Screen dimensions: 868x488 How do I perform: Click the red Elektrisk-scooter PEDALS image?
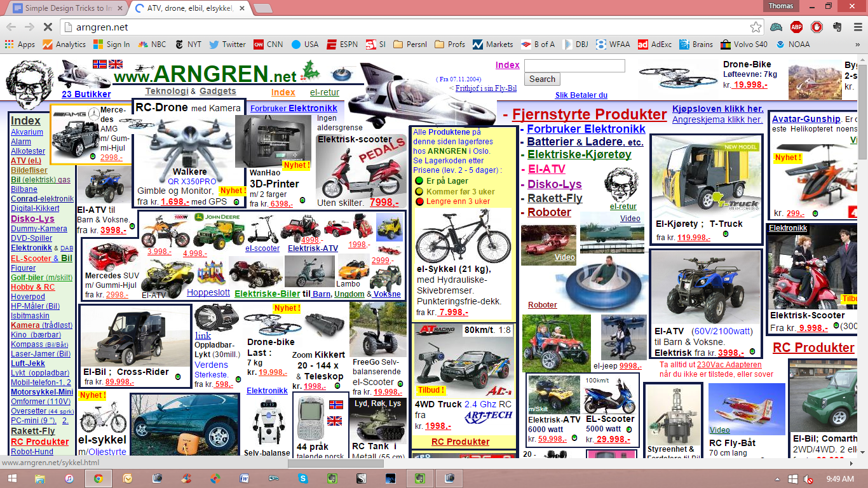click(361, 170)
